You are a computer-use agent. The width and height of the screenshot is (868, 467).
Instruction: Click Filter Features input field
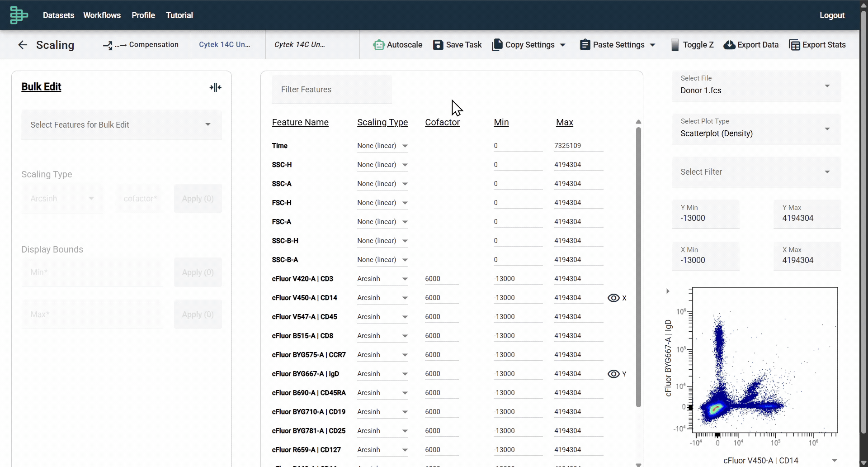pyautogui.click(x=332, y=89)
